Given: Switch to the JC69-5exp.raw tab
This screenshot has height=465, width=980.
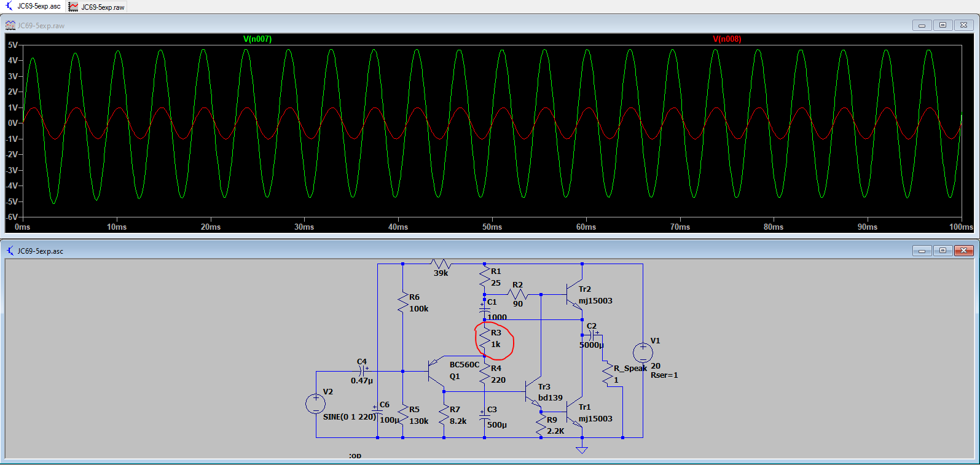Looking at the screenshot, I should tap(97, 7).
